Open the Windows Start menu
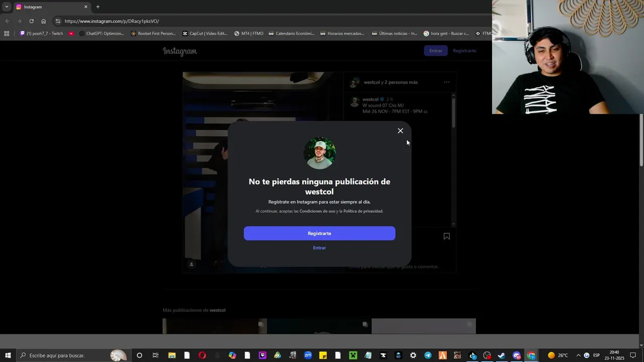 (8, 355)
